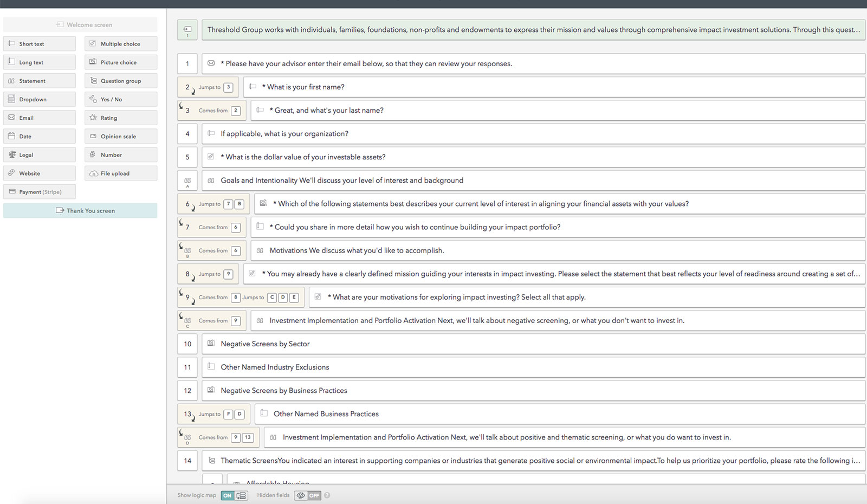Viewport: 867px width, 504px height.
Task: Select question number 10 tile
Action: [187, 344]
